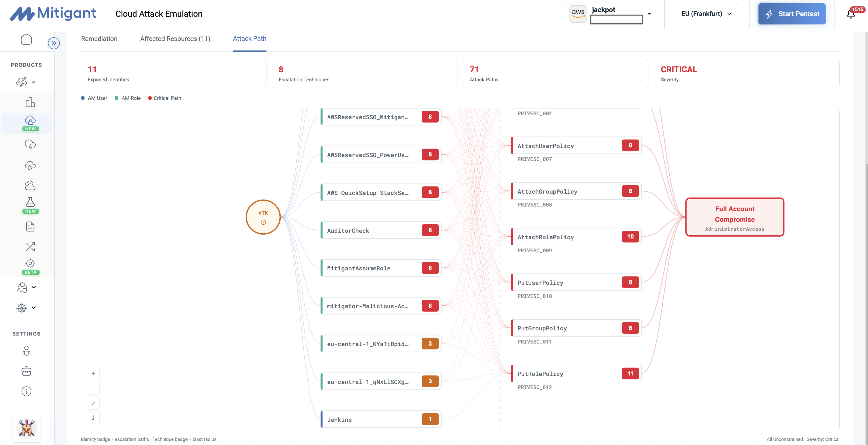Click the briefcase settings icon
The height and width of the screenshot is (445, 868).
(26, 371)
